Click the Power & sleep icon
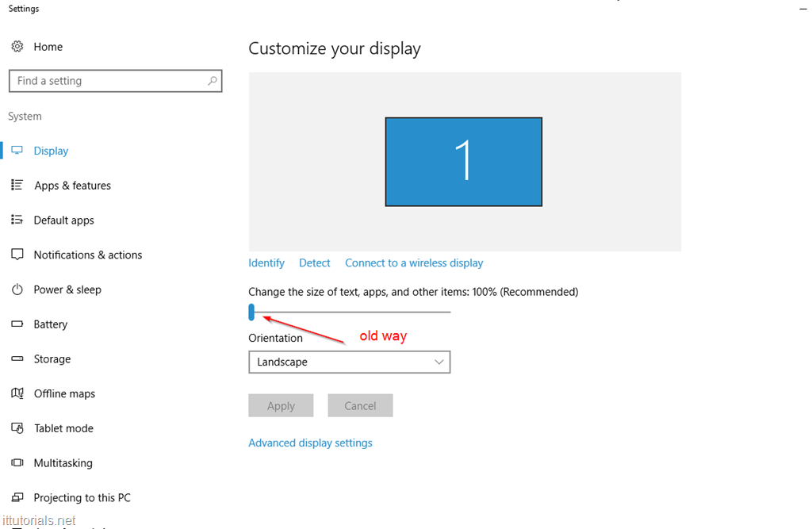 (x=17, y=289)
